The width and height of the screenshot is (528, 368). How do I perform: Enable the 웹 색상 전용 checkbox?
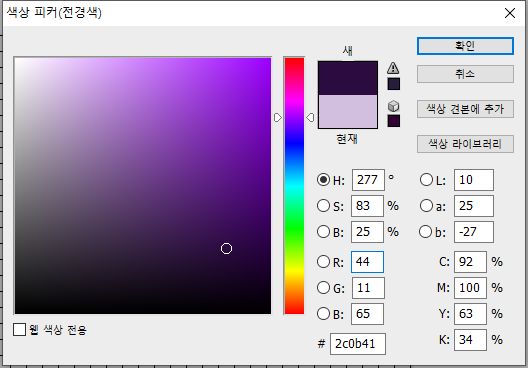click(20, 329)
